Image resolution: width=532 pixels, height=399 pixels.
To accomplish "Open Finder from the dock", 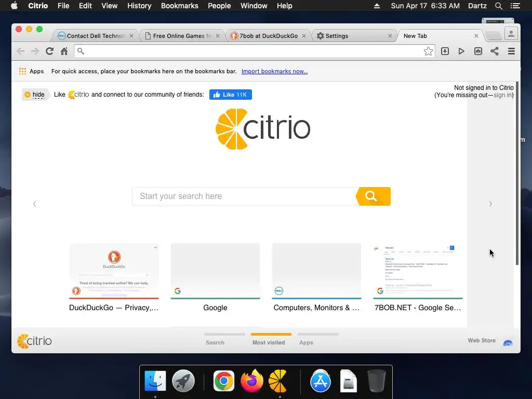I will [x=155, y=381].
